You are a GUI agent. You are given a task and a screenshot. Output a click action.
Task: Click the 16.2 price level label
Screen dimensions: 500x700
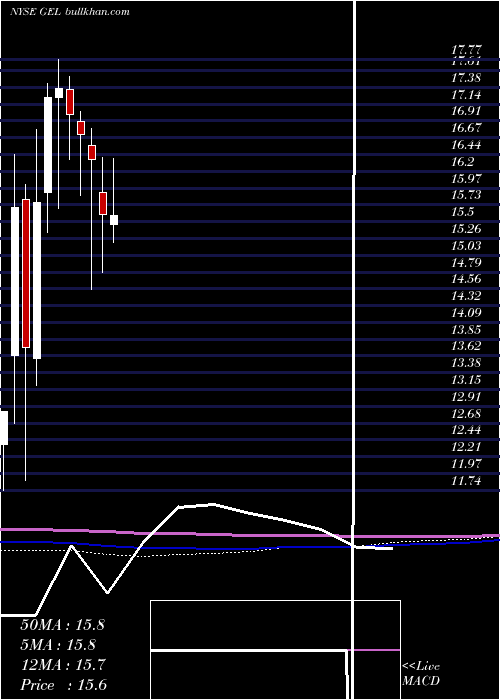pyautogui.click(x=462, y=162)
